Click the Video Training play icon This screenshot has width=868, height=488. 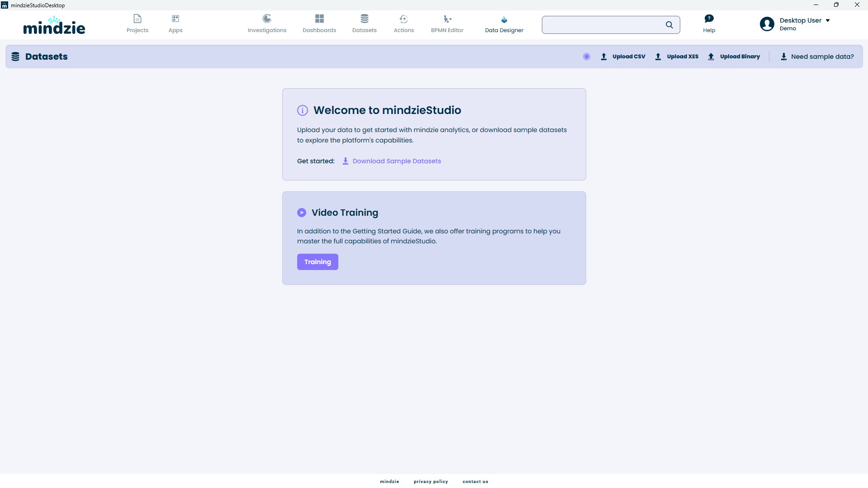[x=302, y=213]
